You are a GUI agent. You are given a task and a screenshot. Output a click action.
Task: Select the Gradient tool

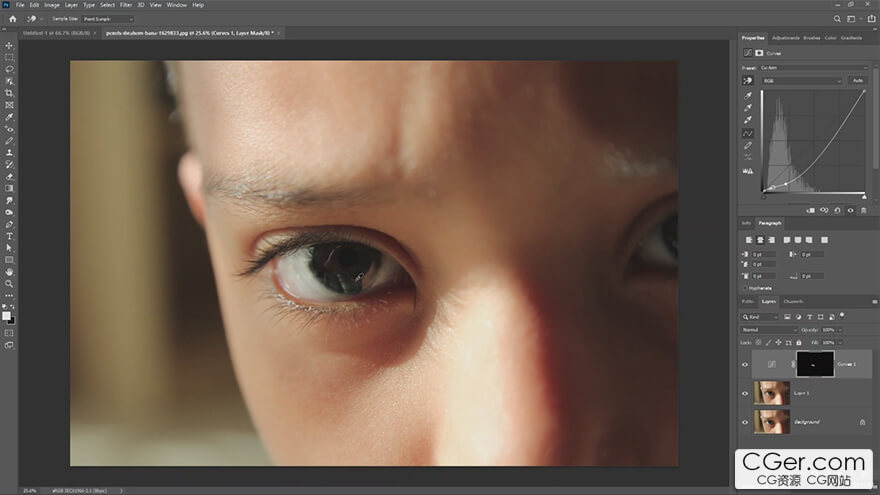pos(9,189)
